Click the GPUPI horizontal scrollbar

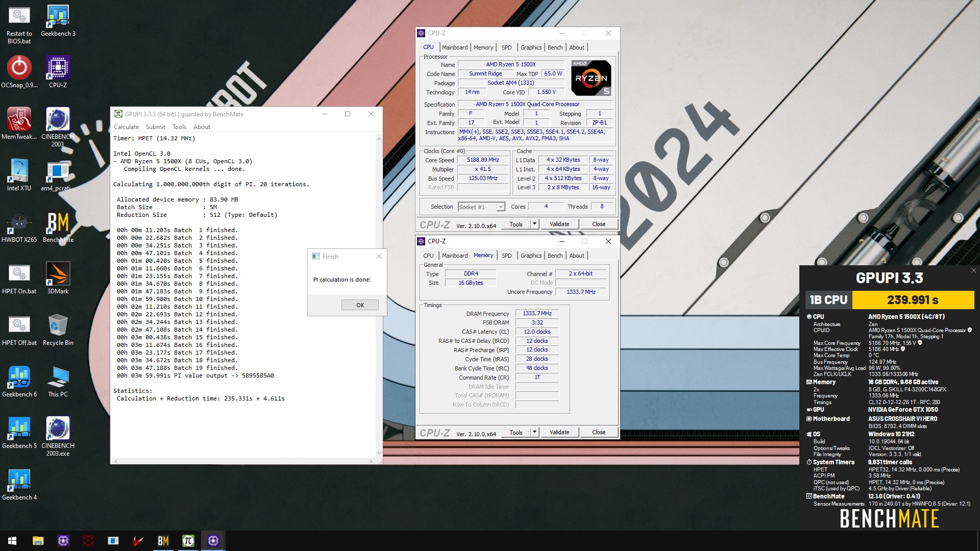[244, 461]
